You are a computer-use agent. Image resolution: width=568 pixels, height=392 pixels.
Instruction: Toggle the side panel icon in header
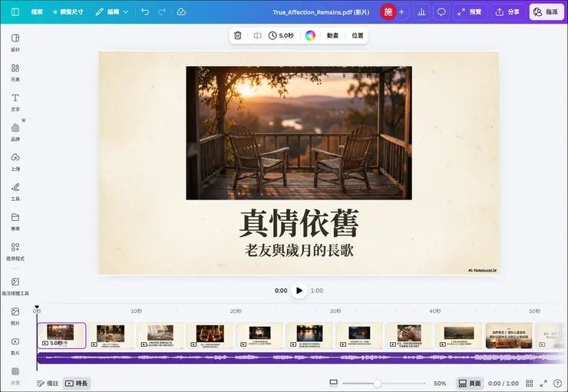coord(15,12)
